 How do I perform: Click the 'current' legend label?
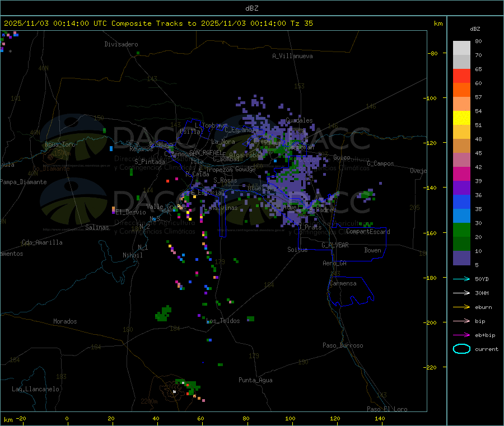coord(486,349)
